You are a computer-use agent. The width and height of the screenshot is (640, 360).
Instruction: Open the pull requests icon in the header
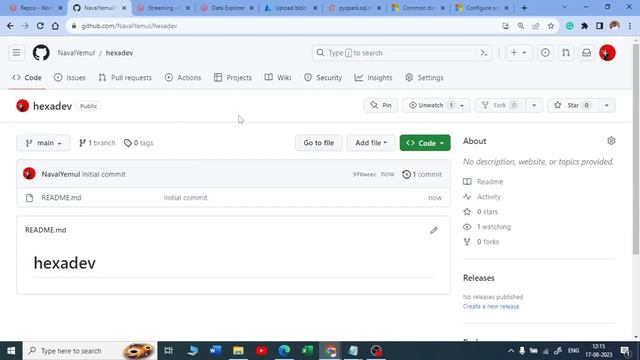566,53
